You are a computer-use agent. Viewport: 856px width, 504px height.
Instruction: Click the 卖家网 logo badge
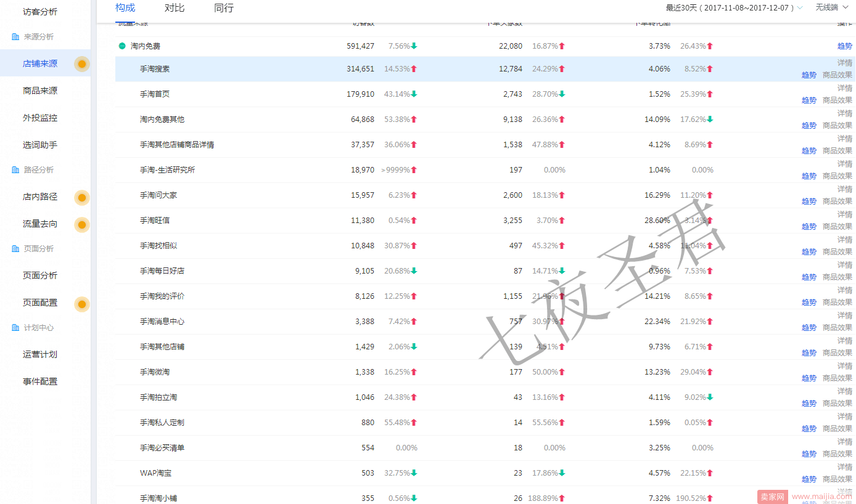[x=772, y=497]
